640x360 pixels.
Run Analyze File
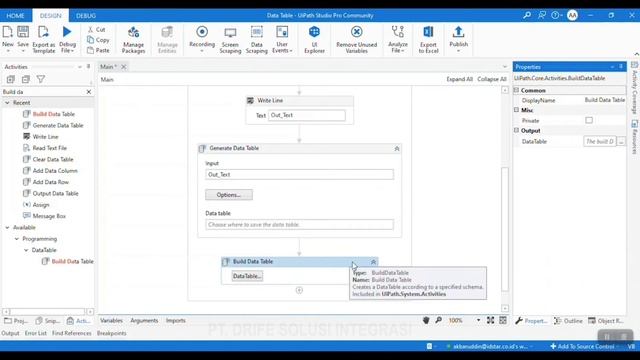(398, 39)
